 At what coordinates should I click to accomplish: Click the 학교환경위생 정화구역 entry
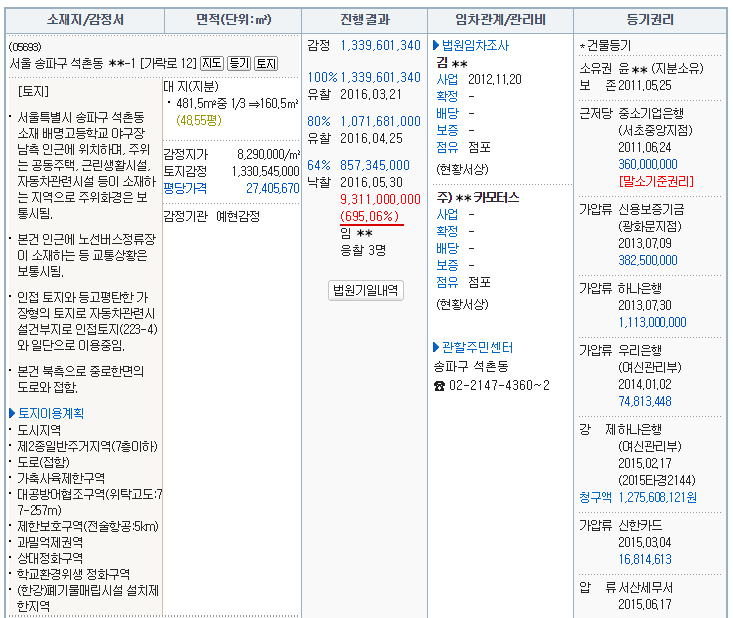tap(73, 574)
